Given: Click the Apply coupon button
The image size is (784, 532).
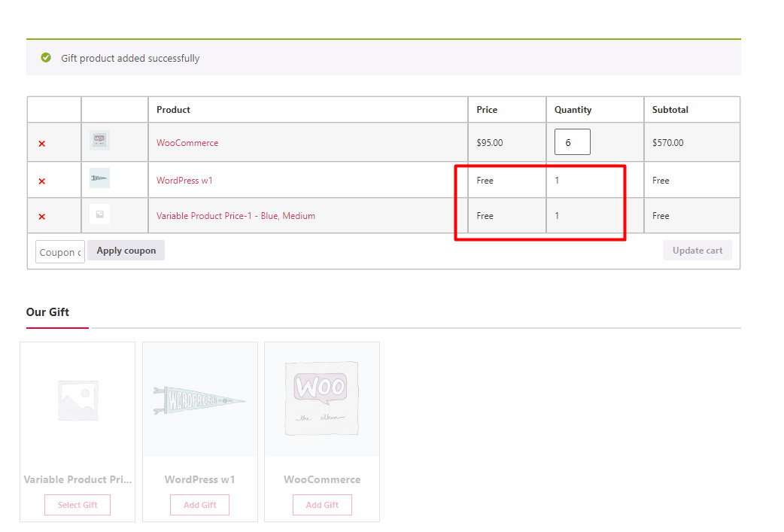Looking at the screenshot, I should pyautogui.click(x=126, y=251).
